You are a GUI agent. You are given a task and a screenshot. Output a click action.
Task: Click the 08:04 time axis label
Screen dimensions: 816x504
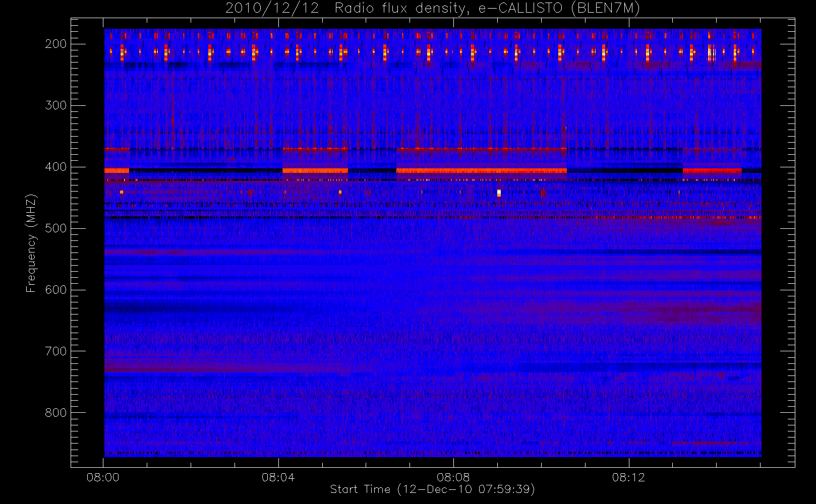[x=278, y=477]
